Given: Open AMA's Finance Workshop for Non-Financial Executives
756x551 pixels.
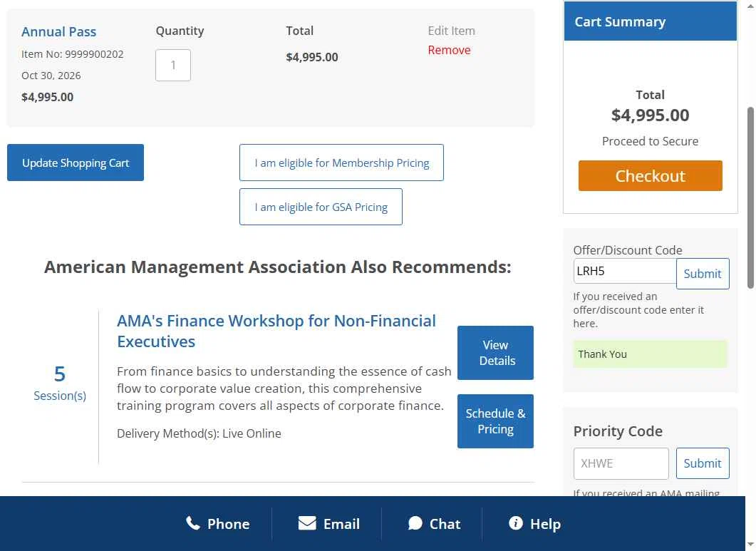Looking at the screenshot, I should [276, 331].
